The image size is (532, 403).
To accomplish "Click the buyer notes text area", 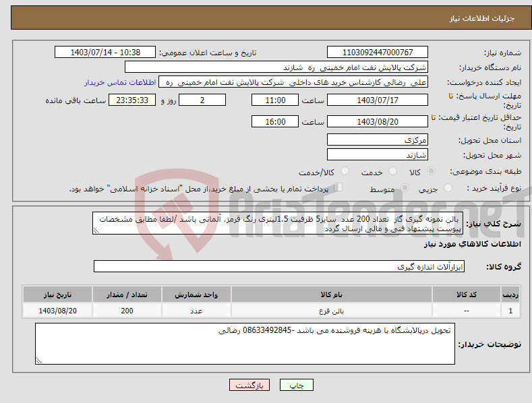I will (245, 344).
